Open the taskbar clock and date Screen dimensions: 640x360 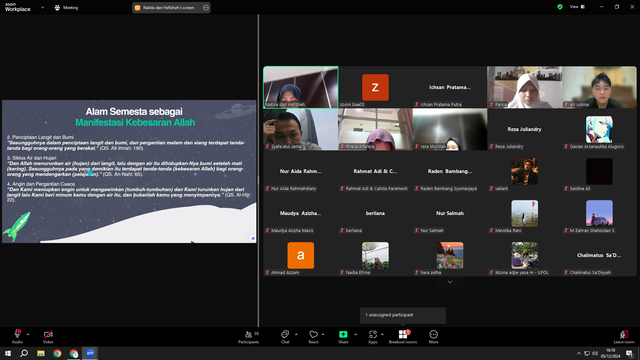[x=611, y=353]
